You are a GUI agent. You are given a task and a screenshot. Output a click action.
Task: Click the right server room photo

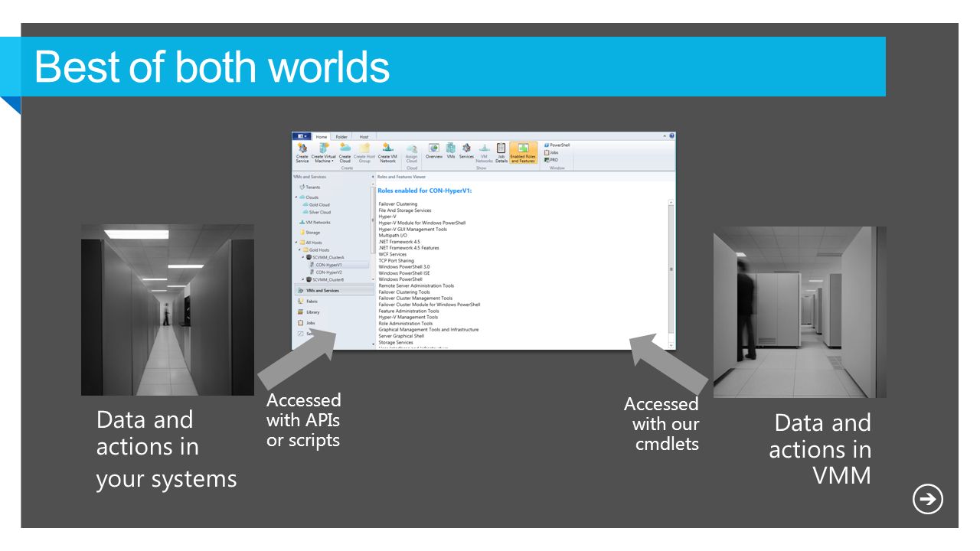pos(800,311)
